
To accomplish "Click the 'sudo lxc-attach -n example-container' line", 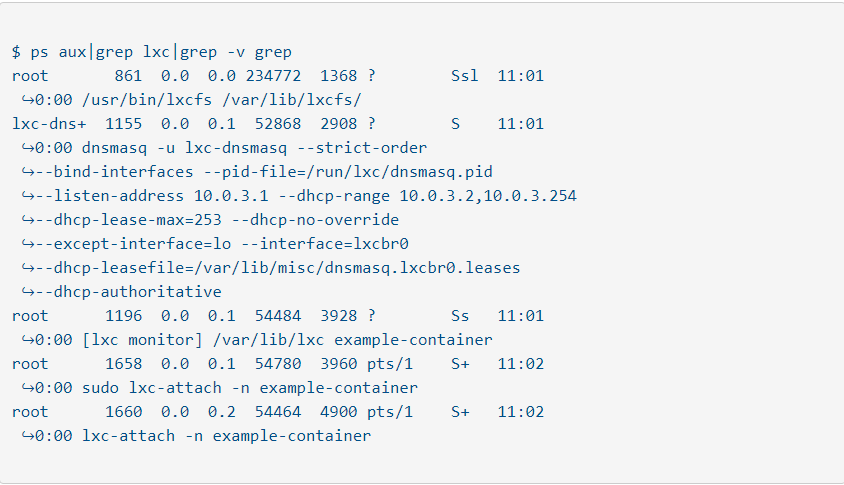I will [250, 388].
